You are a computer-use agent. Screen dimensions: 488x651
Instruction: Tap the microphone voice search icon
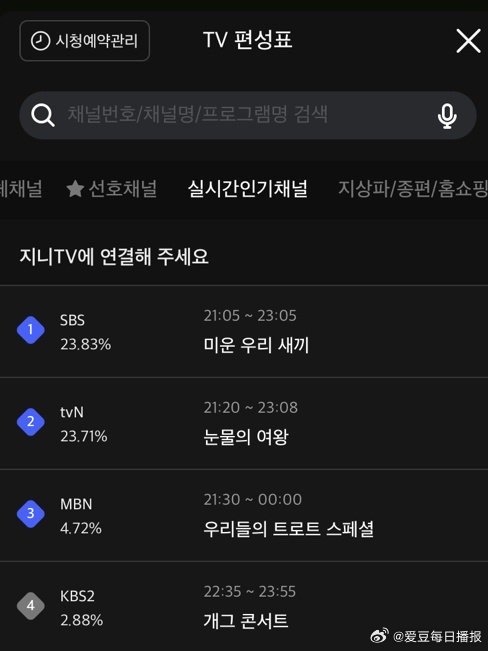click(x=447, y=116)
